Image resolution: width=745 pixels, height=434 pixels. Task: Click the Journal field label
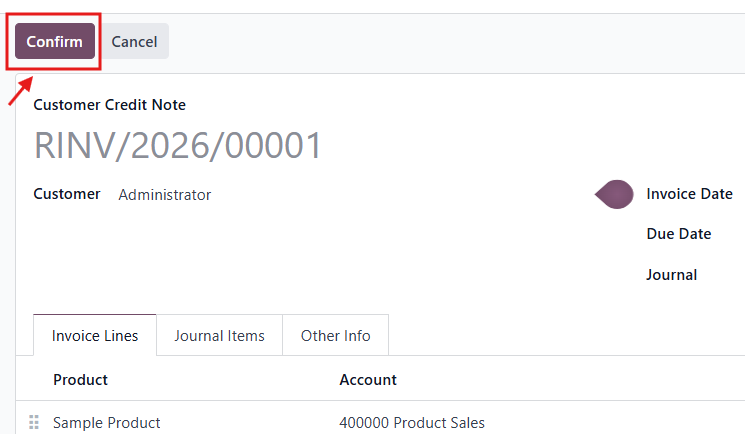coord(671,274)
